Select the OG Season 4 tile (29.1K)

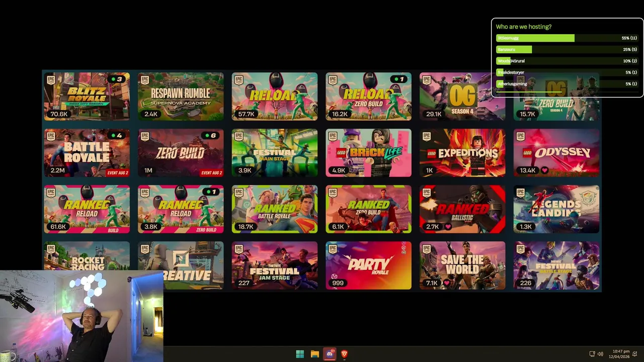462,97
